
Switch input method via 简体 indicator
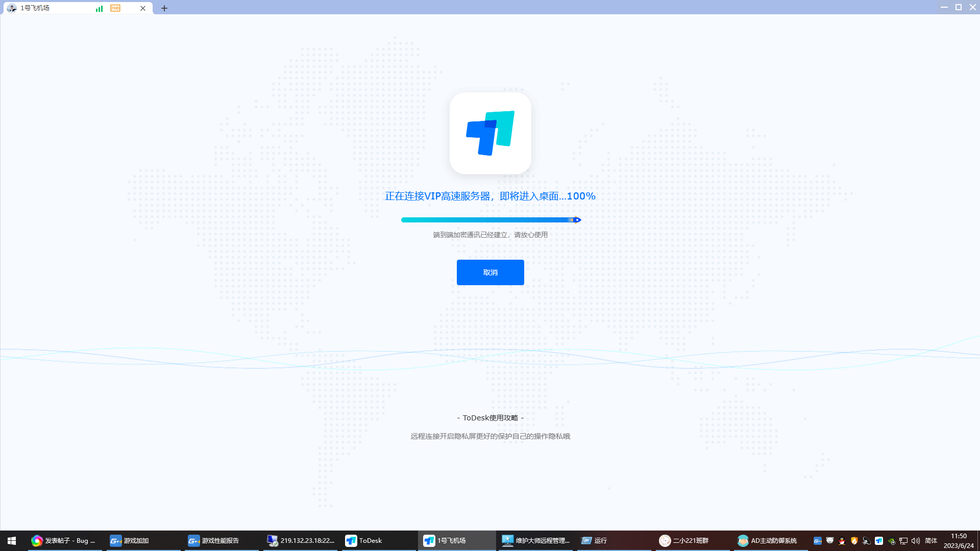pyautogui.click(x=931, y=541)
